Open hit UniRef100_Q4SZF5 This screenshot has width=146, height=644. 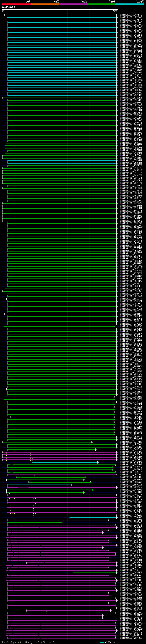pos(131,35)
